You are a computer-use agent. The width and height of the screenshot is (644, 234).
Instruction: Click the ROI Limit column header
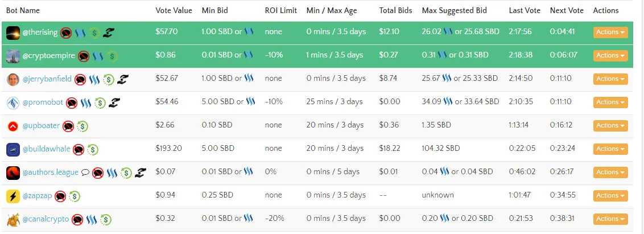click(281, 10)
